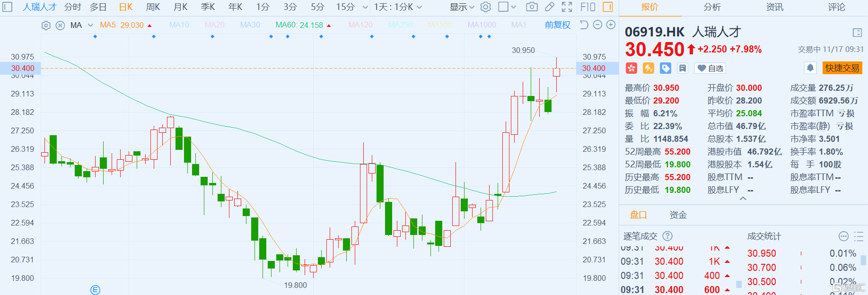The image size is (868, 295).
Task: Open the 15分 interval dropdown arrow
Action: [365, 8]
